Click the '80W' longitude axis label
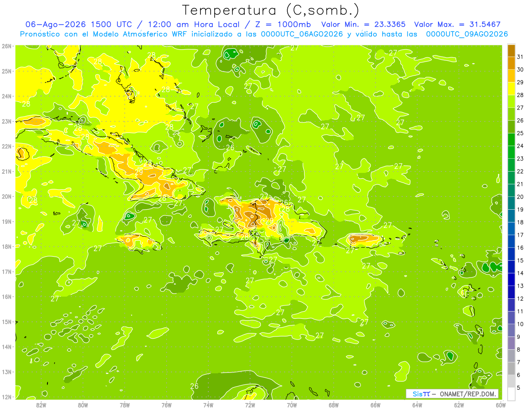The image size is (532, 411). click(83, 405)
